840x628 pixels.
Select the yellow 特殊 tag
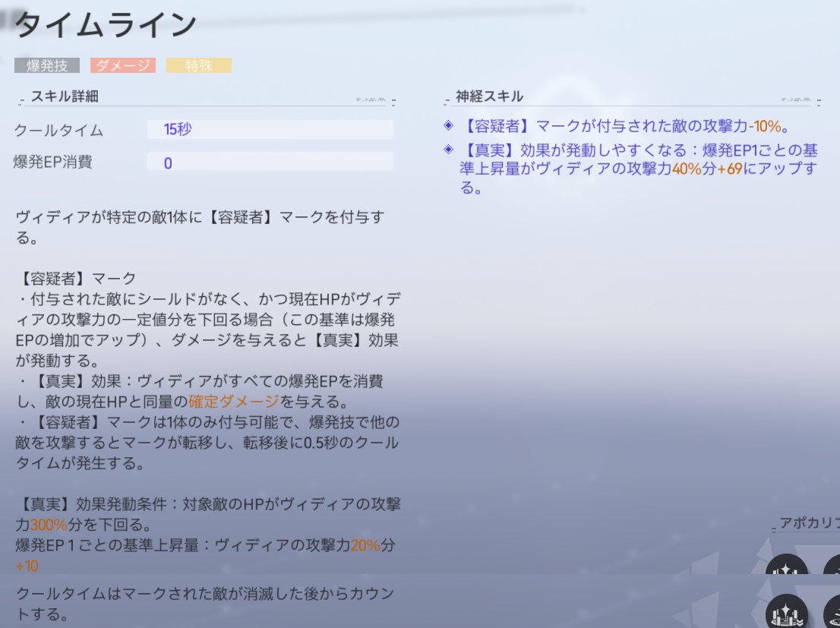[x=199, y=66]
